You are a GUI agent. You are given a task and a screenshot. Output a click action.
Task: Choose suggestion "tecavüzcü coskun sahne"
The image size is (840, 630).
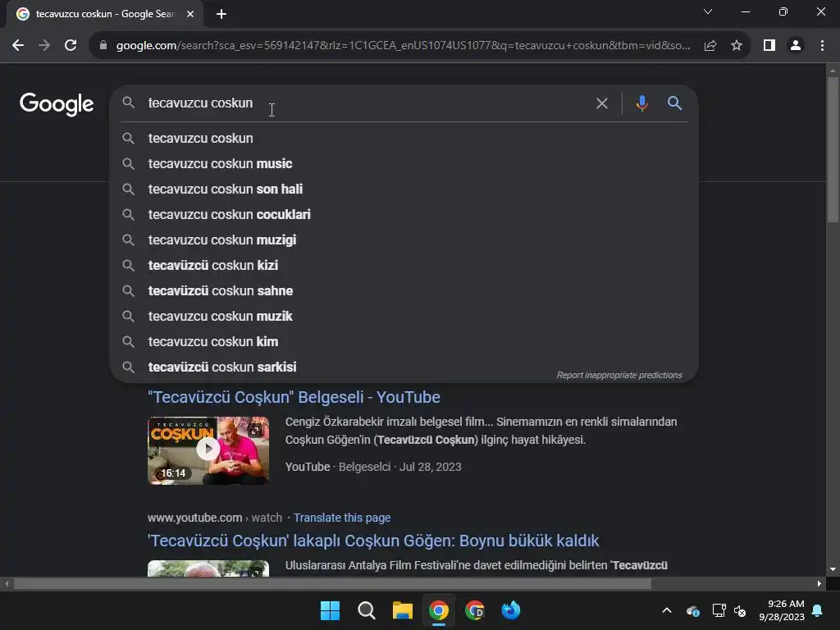404,291
